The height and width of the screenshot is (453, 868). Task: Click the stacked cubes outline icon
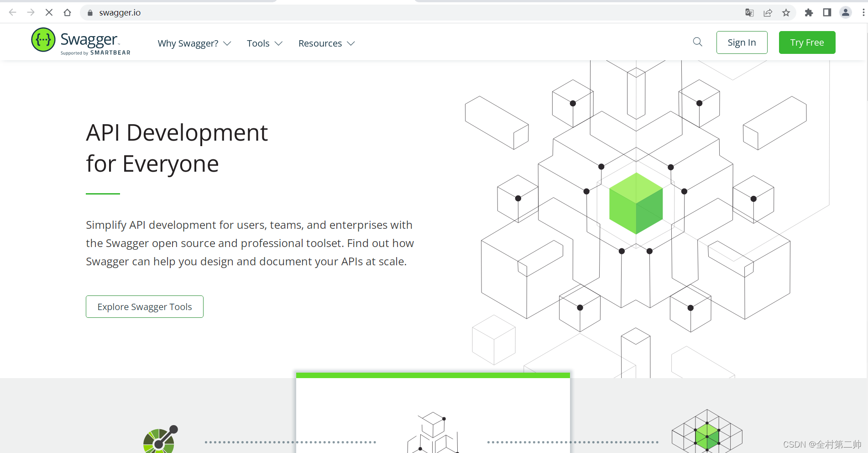coord(433,432)
